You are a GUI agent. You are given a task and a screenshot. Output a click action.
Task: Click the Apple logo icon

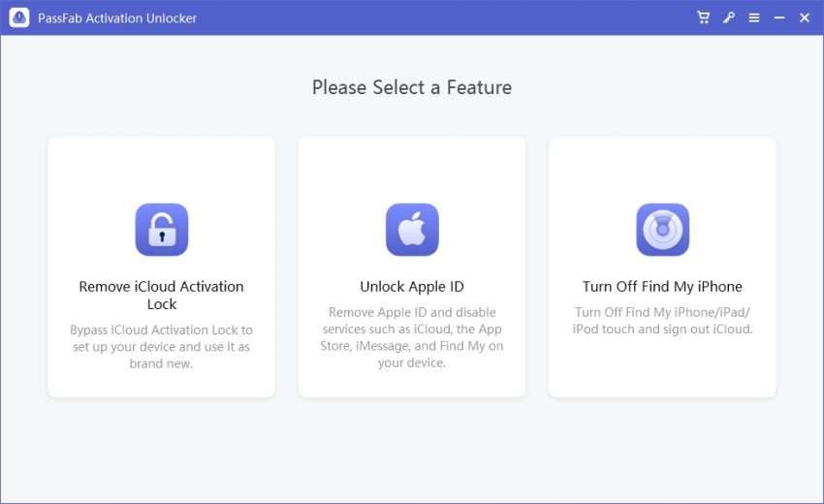point(412,230)
